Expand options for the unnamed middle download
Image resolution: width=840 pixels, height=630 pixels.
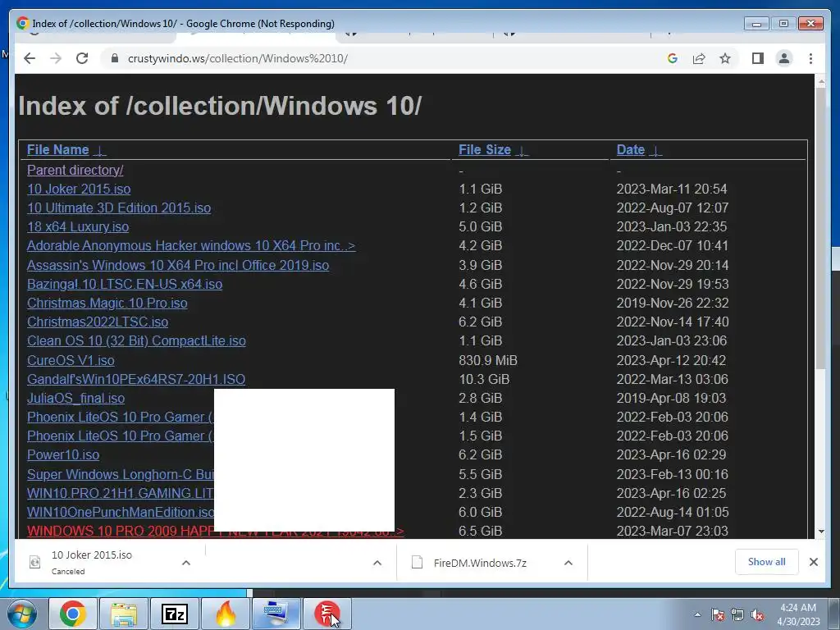tap(377, 563)
